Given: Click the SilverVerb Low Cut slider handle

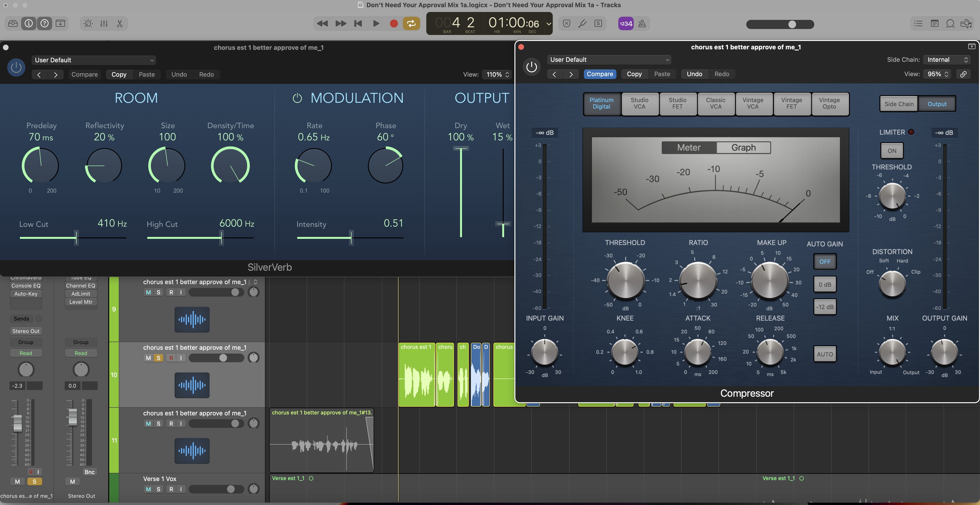Looking at the screenshot, I should (76, 238).
